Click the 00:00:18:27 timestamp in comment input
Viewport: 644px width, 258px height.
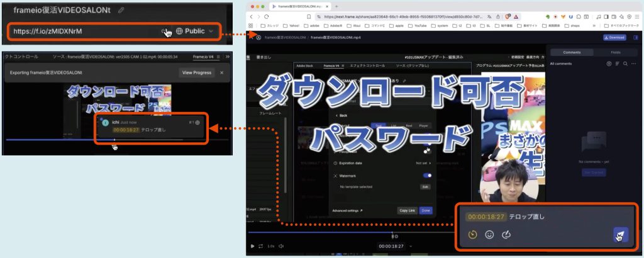point(486,216)
